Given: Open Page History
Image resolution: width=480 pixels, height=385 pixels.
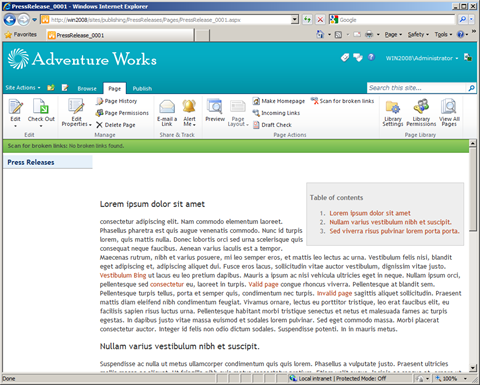Looking at the screenshot, I should click(x=117, y=101).
